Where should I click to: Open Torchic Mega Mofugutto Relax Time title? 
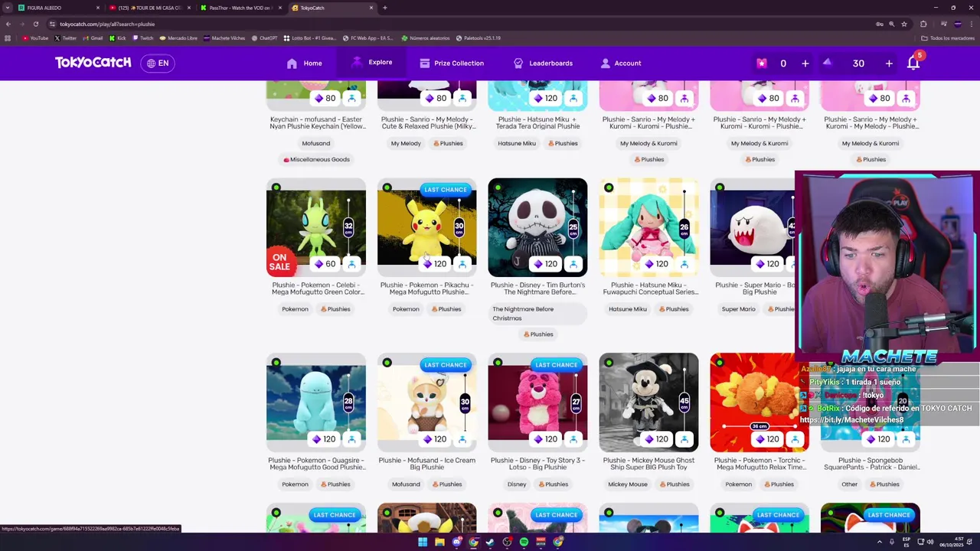pyautogui.click(x=759, y=464)
